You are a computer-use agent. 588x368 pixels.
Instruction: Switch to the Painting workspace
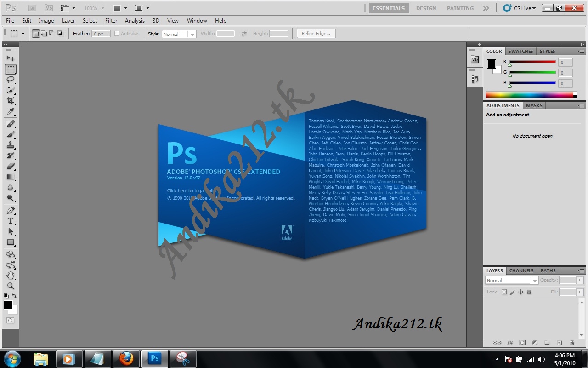click(460, 8)
